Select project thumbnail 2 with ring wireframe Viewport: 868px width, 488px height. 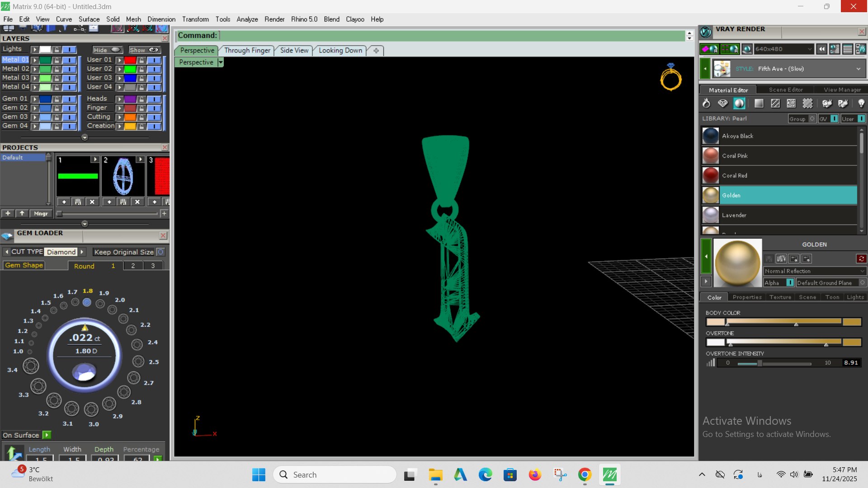(123, 177)
